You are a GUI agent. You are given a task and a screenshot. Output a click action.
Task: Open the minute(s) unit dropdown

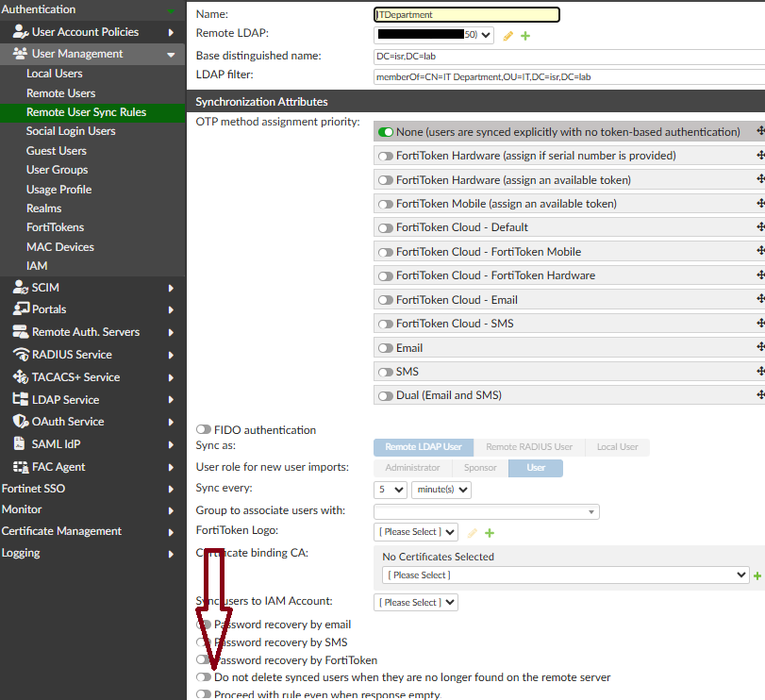tap(441, 490)
